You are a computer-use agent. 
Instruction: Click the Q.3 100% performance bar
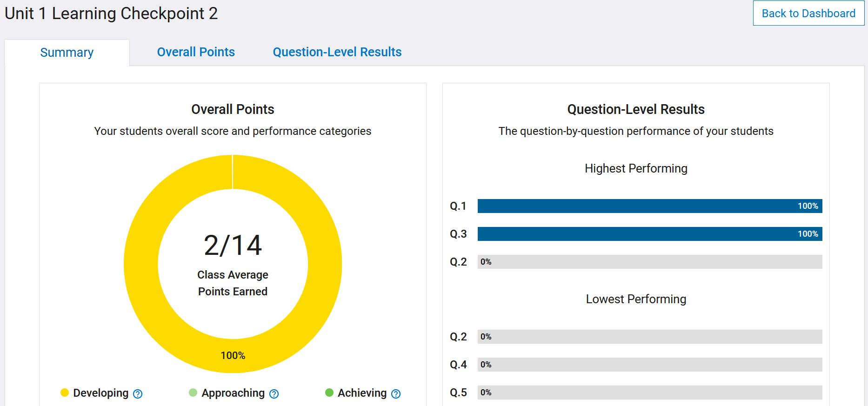point(649,234)
